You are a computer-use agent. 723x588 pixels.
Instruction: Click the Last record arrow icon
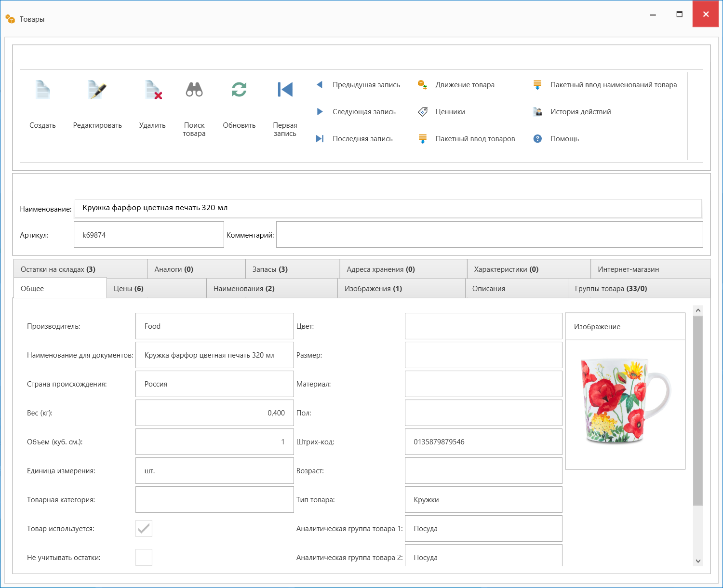point(320,139)
